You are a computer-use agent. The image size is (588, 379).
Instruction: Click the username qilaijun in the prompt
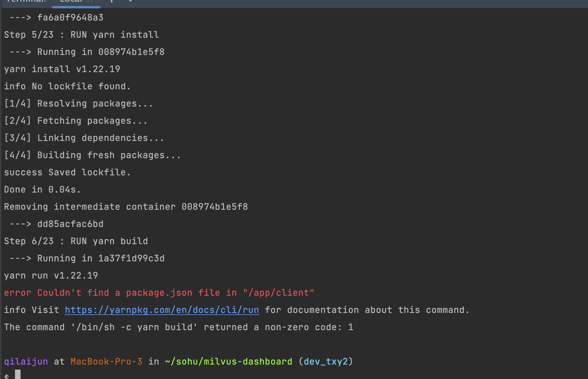tap(26, 361)
